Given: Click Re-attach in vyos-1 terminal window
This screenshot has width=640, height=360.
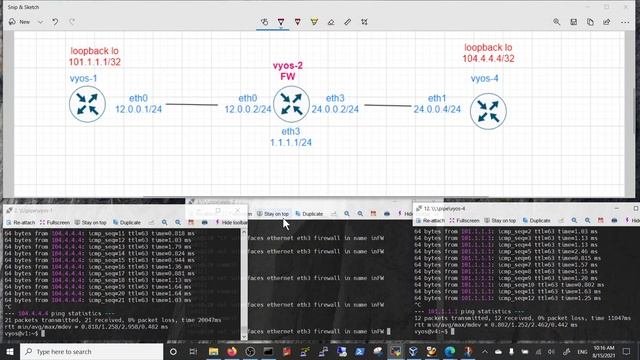Looking at the screenshot, I should point(20,222).
